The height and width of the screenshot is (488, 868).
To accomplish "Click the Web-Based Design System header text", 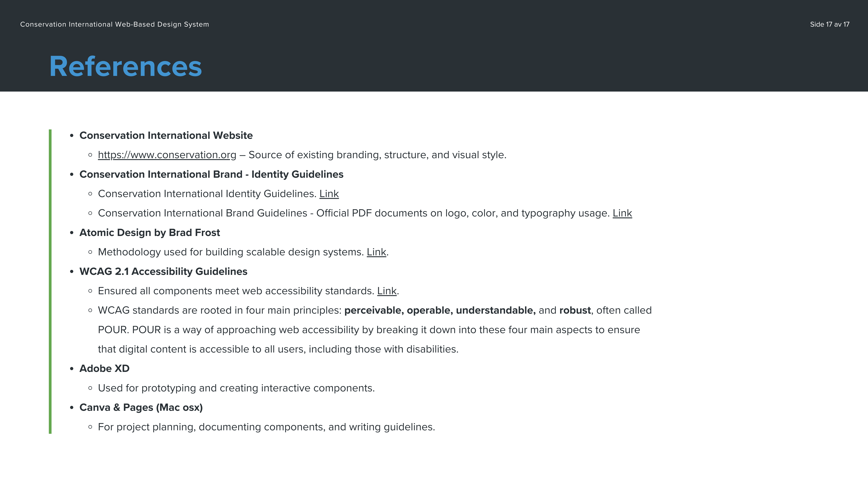I will [114, 24].
